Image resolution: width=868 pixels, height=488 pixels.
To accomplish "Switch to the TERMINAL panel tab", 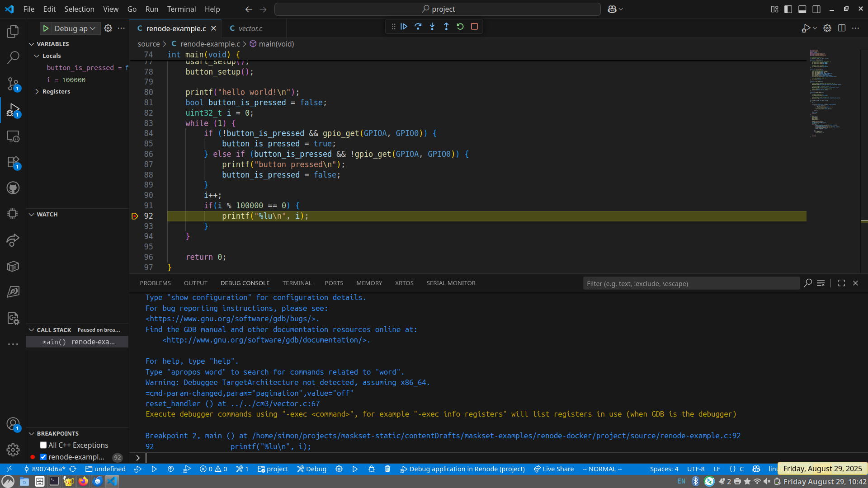I will tap(297, 283).
